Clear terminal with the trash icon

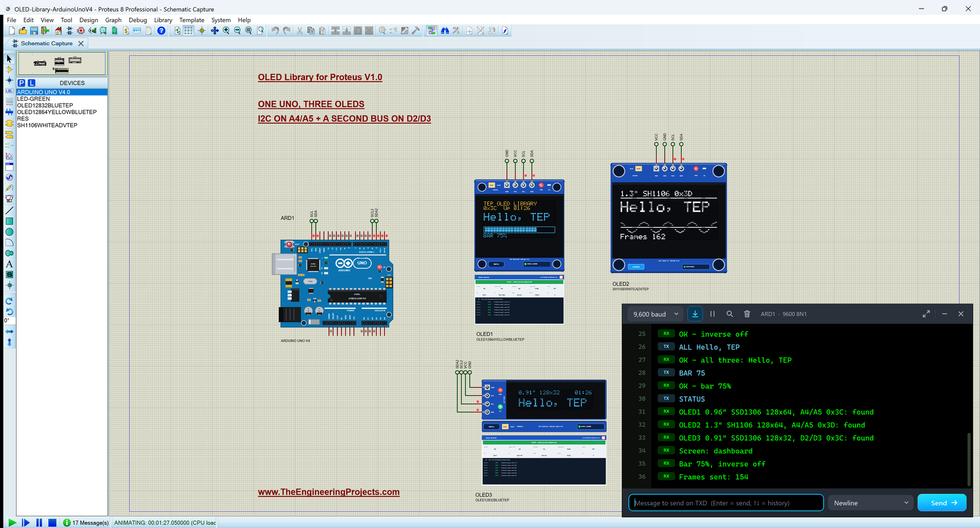coord(747,314)
